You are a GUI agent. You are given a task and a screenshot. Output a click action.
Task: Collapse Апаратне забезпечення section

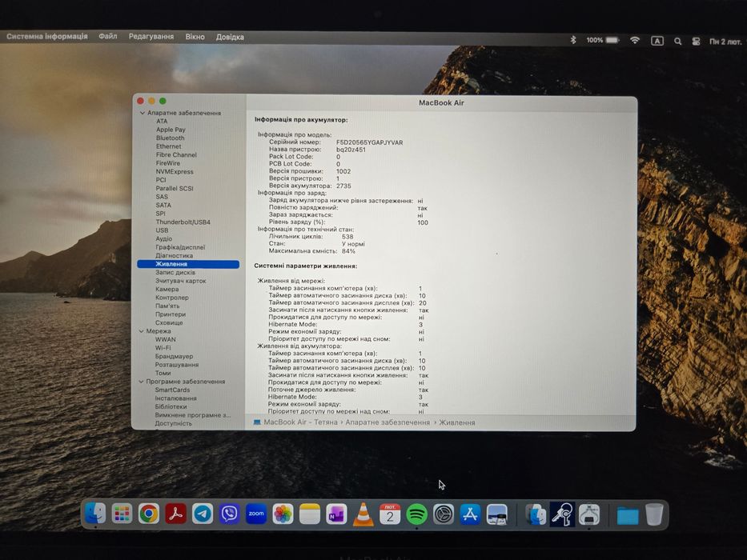142,114
